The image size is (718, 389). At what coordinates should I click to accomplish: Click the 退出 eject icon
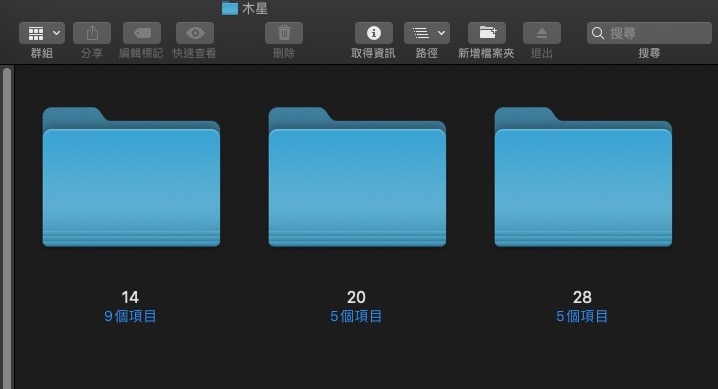(x=542, y=33)
